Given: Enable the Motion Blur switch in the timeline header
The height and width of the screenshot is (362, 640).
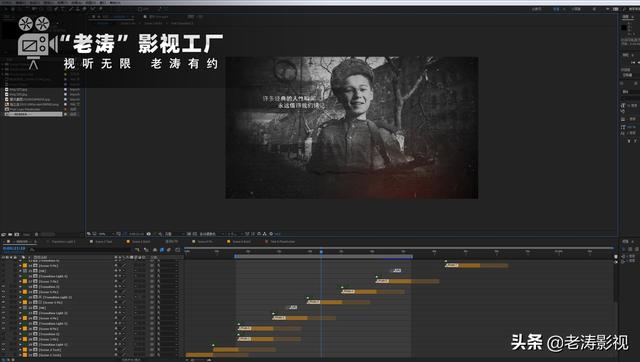Looking at the screenshot, I should (169, 250).
